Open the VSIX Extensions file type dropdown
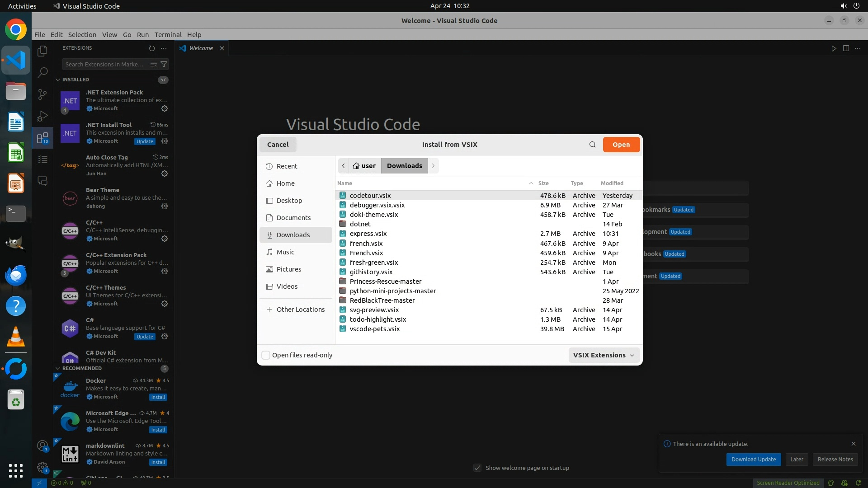This screenshot has height=488, width=868. 604,355
